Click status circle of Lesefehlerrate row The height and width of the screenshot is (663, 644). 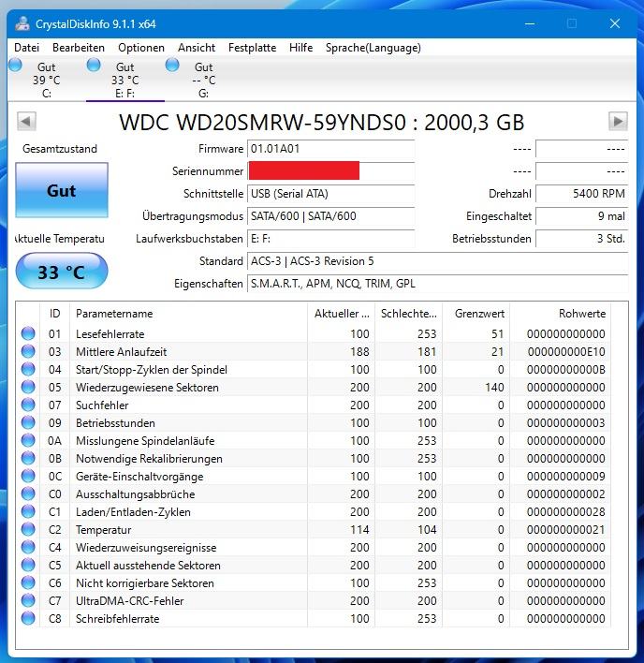(x=28, y=333)
